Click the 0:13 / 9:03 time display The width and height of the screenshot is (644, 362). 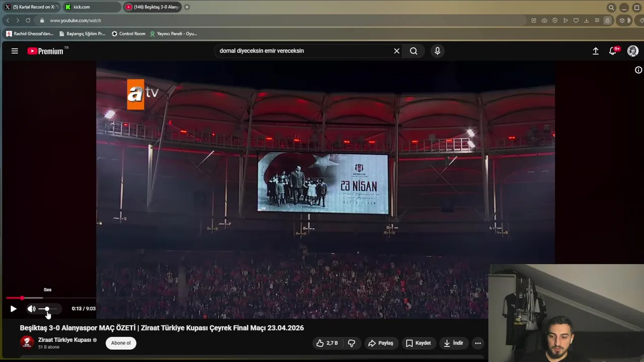pos(84,309)
